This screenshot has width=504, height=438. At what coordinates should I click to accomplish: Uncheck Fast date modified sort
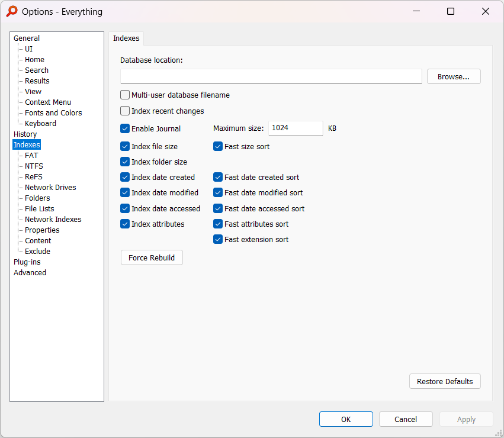[217, 192]
